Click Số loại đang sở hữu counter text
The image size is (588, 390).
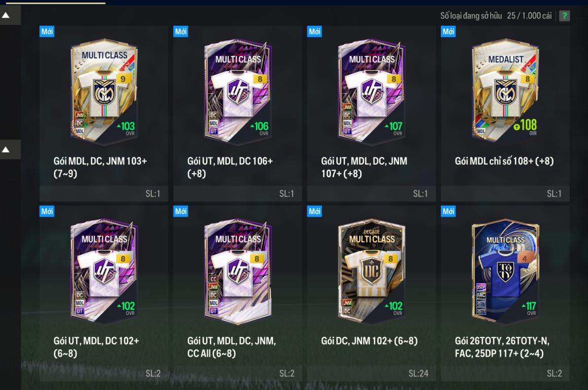496,16
